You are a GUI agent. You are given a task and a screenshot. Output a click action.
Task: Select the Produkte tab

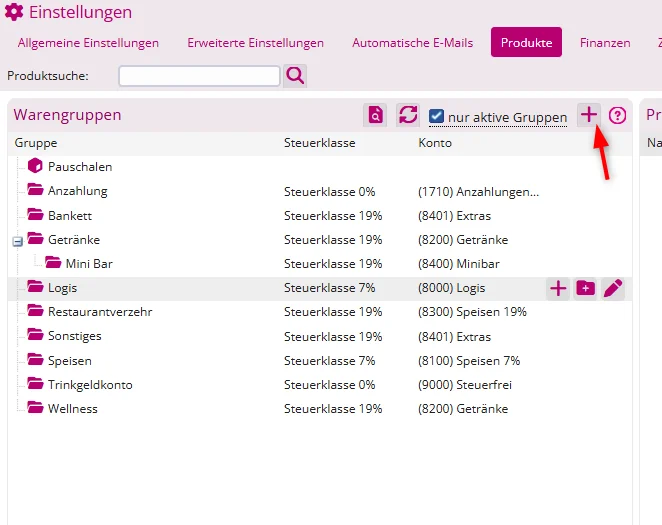coord(526,42)
